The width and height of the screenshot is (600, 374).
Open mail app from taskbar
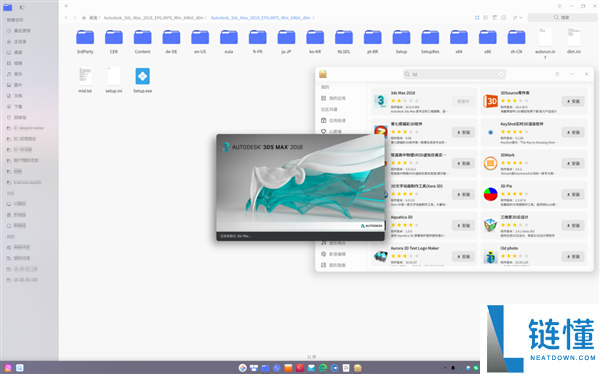click(311, 368)
